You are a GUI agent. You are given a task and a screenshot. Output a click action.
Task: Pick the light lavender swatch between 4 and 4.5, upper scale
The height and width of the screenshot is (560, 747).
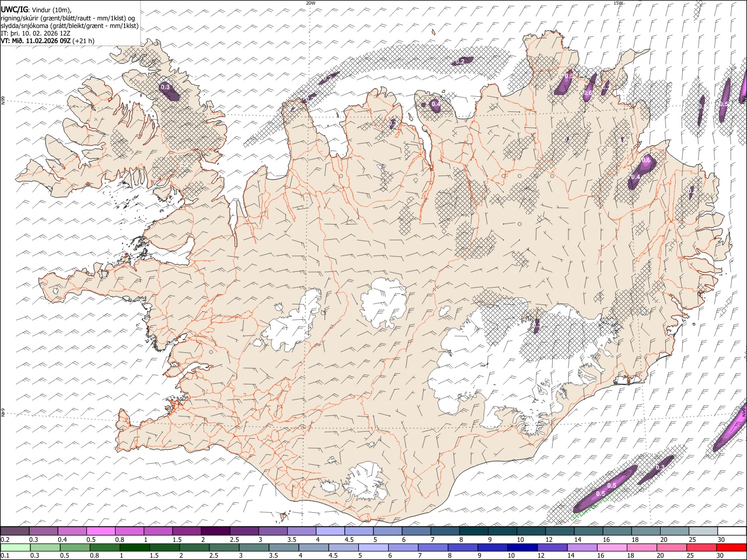click(x=330, y=531)
